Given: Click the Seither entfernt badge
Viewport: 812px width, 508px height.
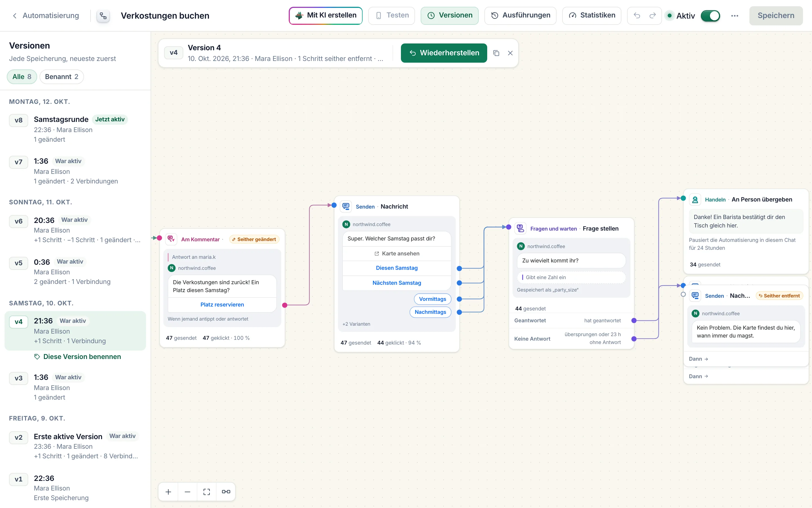Looking at the screenshot, I should click(779, 296).
